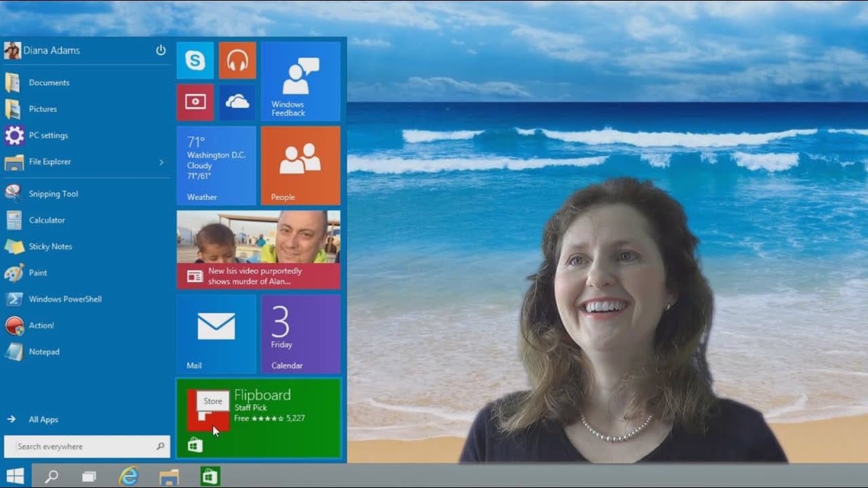This screenshot has width=868, height=488.
Task: Open the Skype tile
Action: (x=195, y=60)
